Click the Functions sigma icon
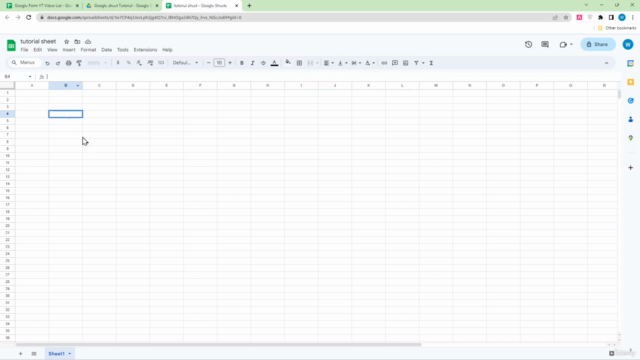The height and width of the screenshot is (360, 640). point(431,63)
